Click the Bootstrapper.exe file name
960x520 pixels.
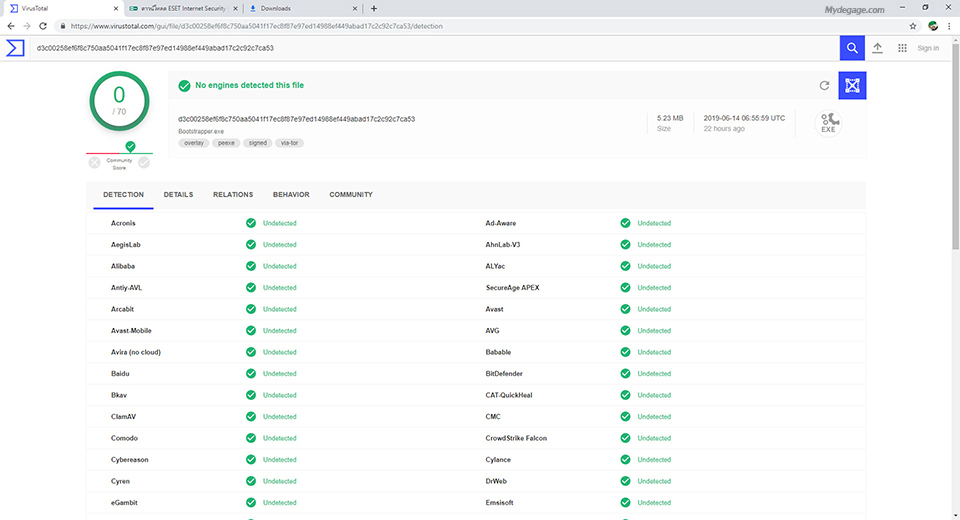(201, 131)
